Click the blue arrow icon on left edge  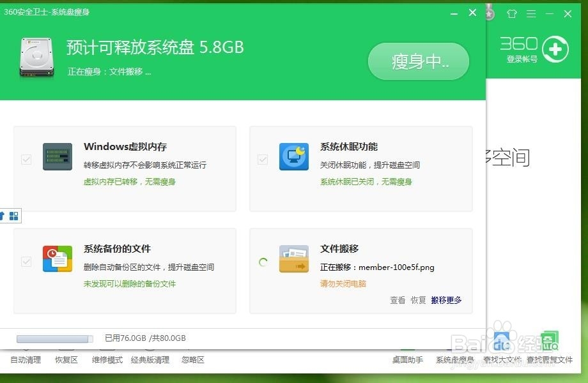coord(2,216)
